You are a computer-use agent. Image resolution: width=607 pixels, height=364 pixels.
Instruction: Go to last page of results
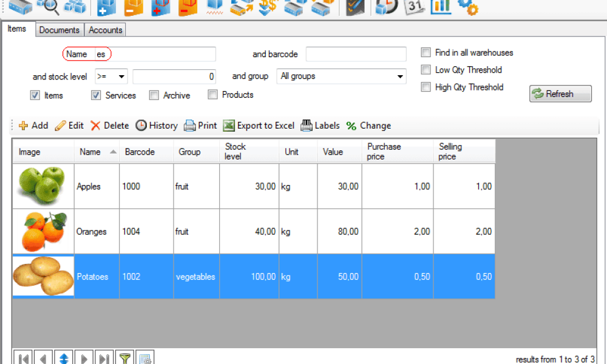pos(104,357)
